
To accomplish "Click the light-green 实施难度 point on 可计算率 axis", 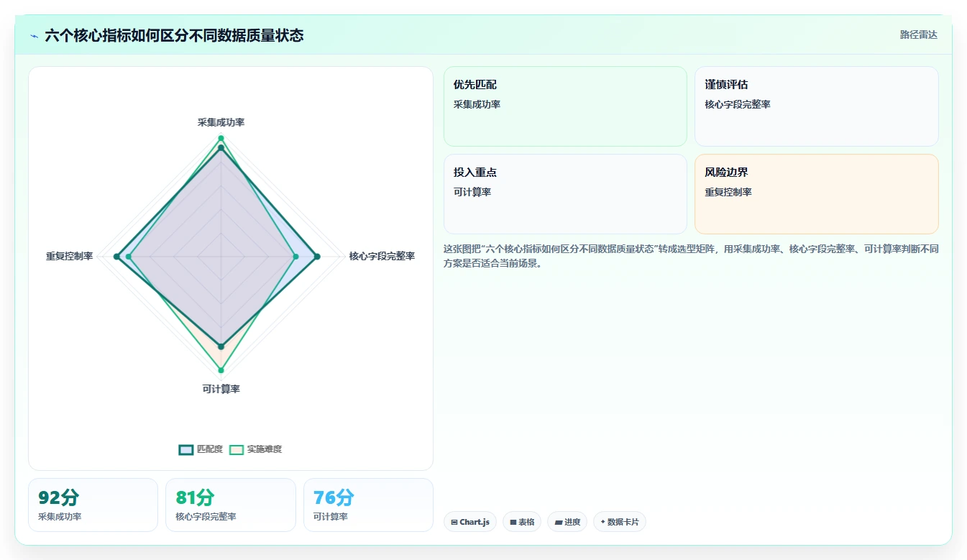I will (x=221, y=370).
